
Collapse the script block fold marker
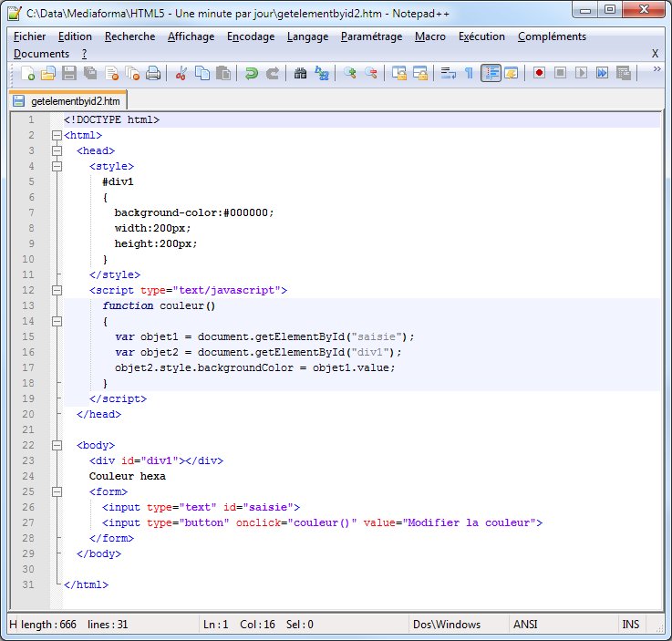[x=57, y=290]
